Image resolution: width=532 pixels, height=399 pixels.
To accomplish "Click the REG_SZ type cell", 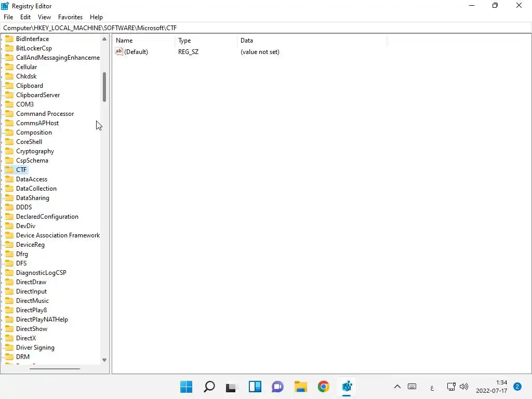I will point(188,52).
